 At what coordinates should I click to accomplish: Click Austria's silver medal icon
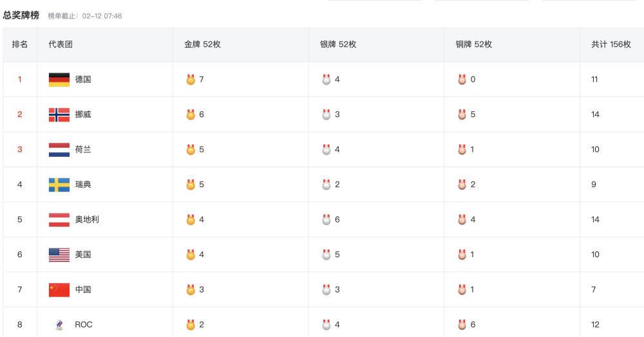tap(326, 220)
